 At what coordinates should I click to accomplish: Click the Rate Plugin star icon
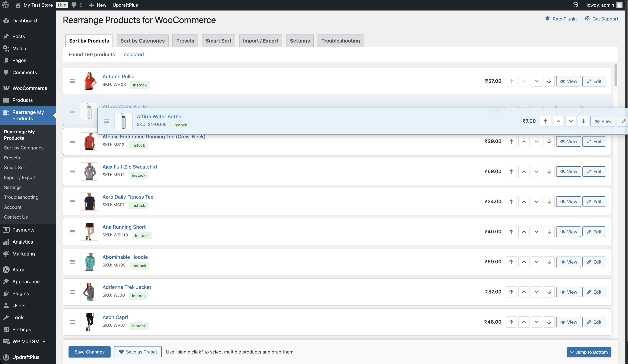point(547,18)
